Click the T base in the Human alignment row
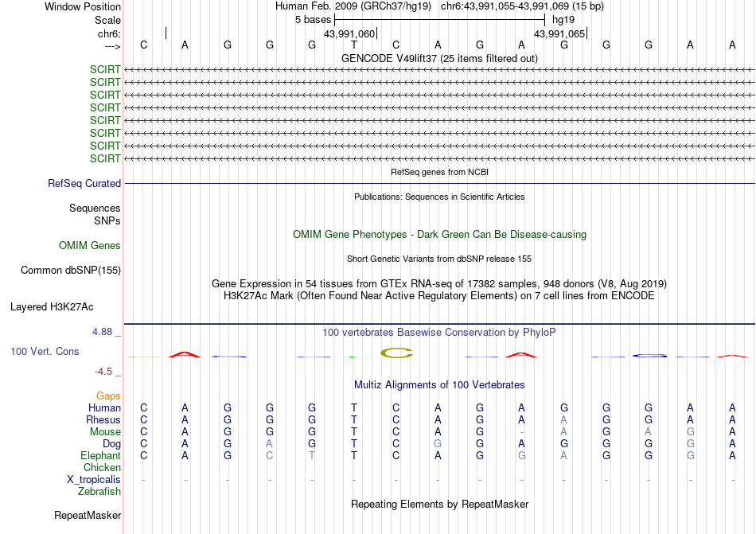This screenshot has height=534, width=756. [x=354, y=407]
